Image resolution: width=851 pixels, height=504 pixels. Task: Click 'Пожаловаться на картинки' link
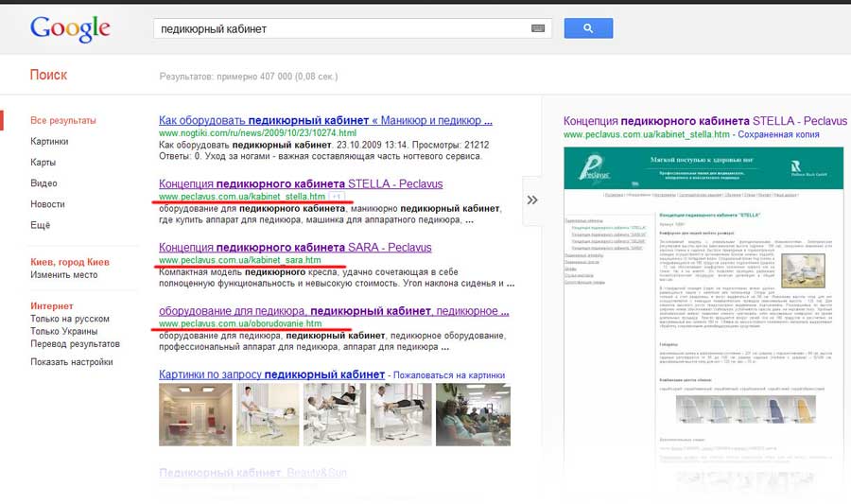click(449, 375)
